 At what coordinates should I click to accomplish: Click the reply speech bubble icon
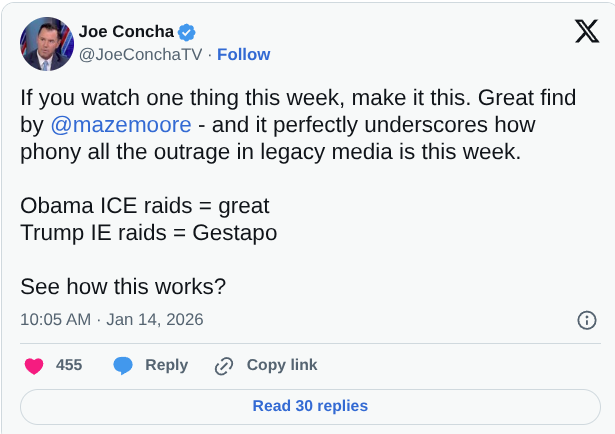[x=123, y=366]
